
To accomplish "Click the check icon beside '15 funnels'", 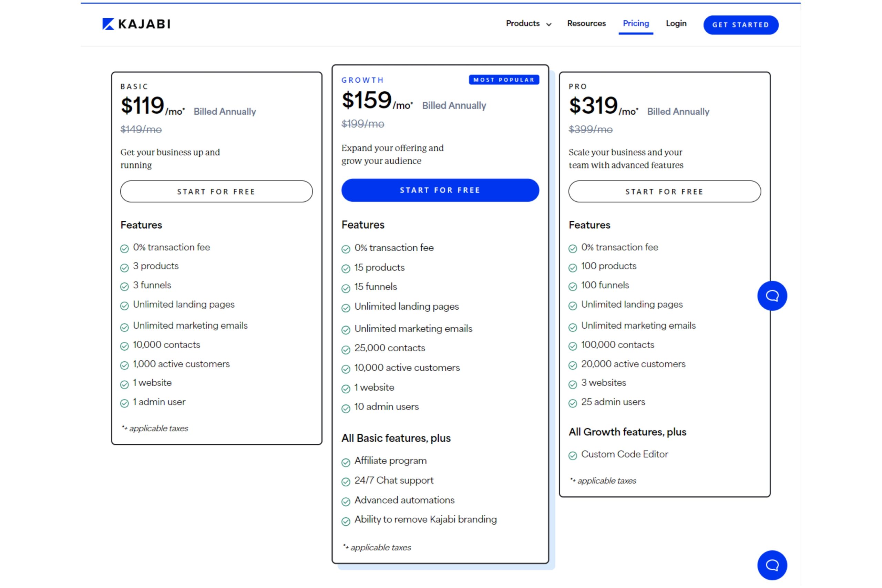I will coord(346,288).
